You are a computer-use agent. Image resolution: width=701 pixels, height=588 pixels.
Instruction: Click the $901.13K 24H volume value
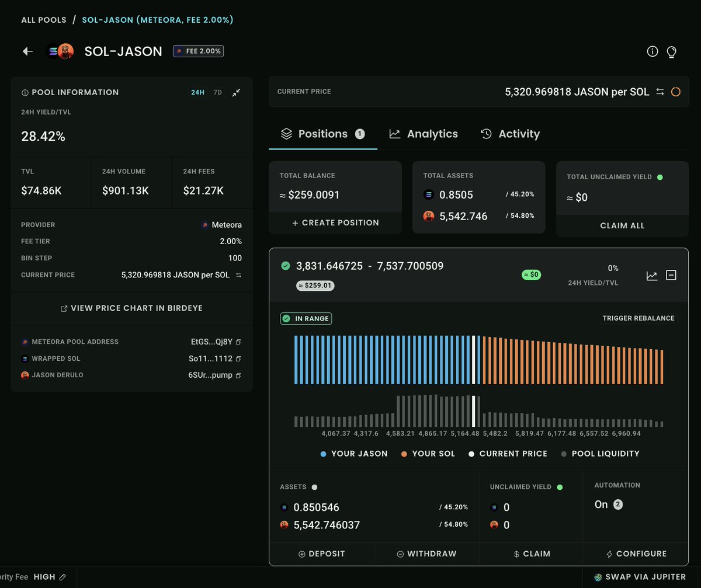(125, 191)
